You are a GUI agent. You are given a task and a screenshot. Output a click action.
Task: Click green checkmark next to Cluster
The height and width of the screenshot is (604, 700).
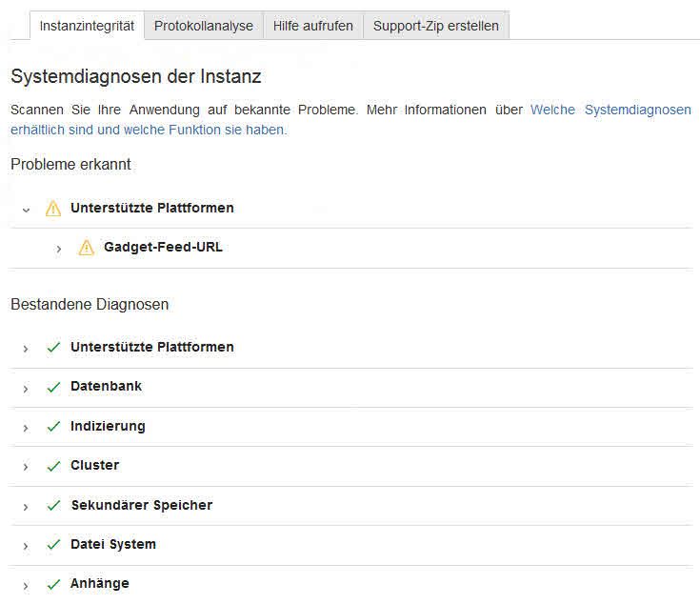click(x=53, y=466)
